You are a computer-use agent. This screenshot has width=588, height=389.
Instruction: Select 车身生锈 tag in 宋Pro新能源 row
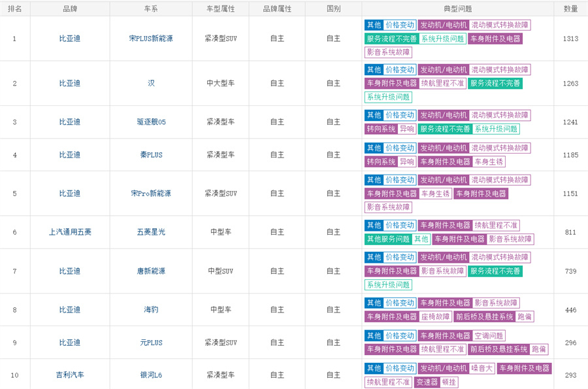435,194
